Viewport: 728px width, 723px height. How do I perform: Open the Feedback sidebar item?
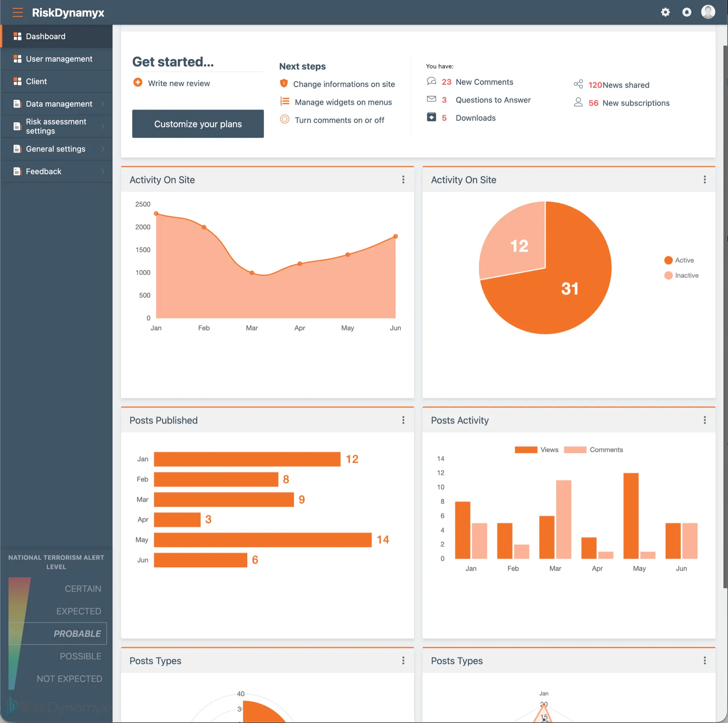click(57, 172)
